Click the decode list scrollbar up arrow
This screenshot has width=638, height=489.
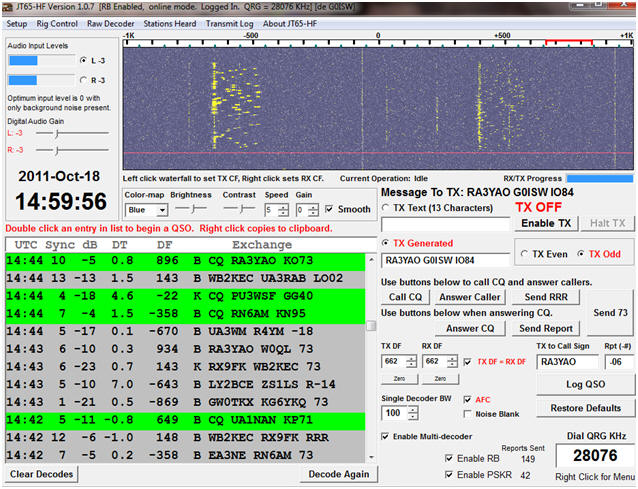[371, 260]
